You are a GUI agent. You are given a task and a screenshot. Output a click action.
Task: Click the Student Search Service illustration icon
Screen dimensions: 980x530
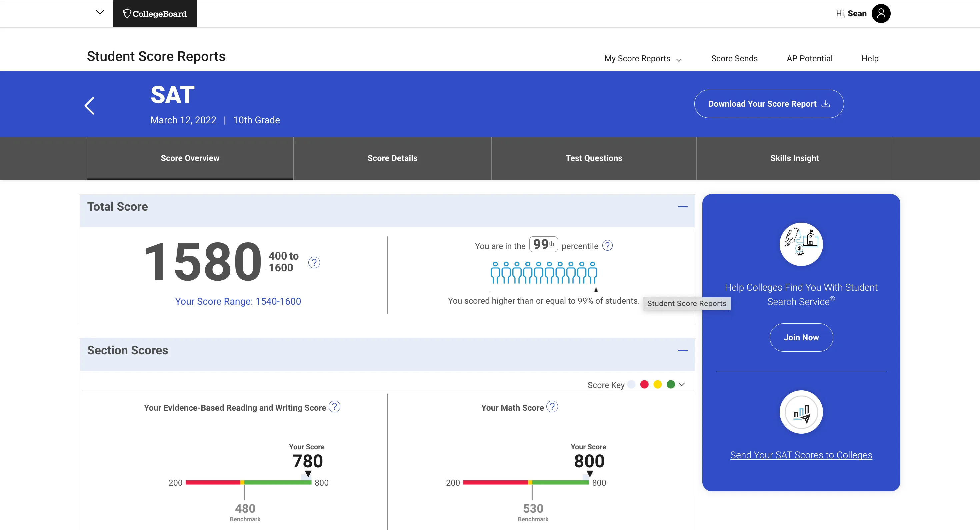point(801,244)
